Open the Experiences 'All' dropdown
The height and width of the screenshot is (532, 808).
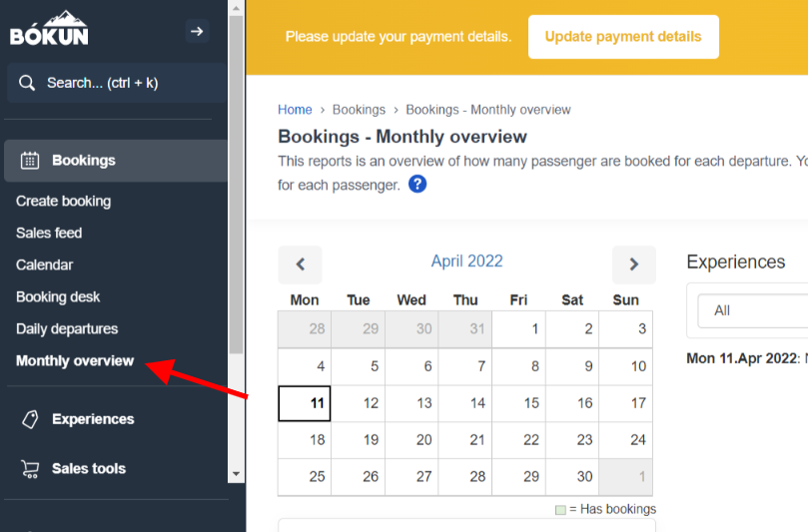tap(752, 310)
